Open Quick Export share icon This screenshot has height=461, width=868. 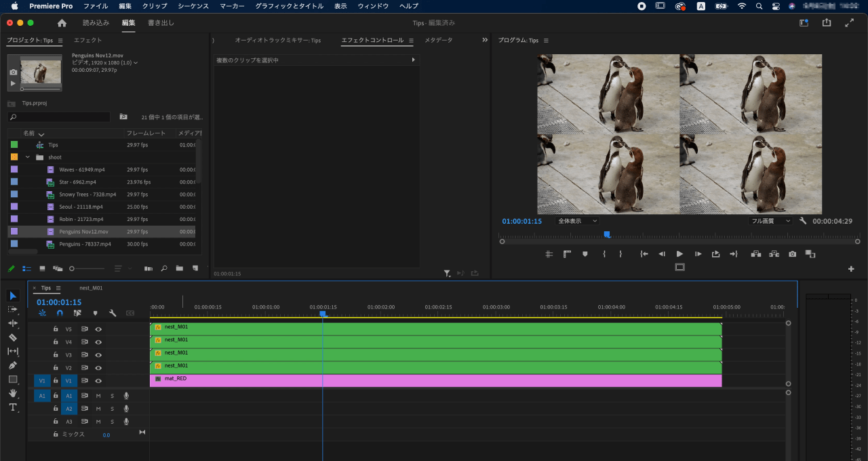tap(827, 22)
